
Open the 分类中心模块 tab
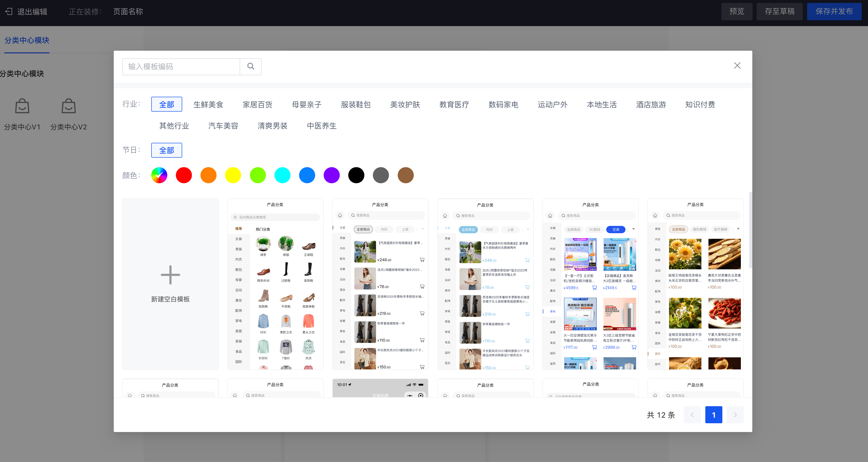(x=27, y=40)
